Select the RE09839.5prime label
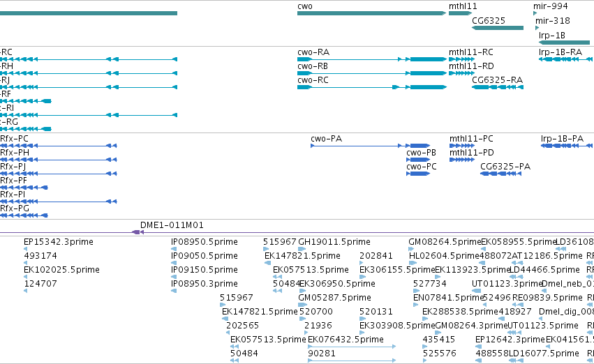 547,298
